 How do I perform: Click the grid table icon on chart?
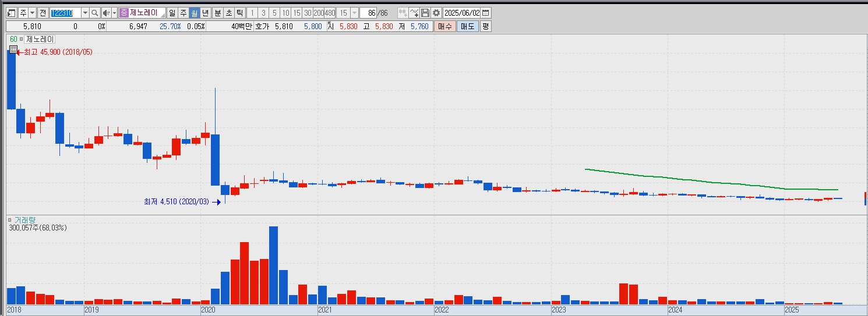coord(13,50)
